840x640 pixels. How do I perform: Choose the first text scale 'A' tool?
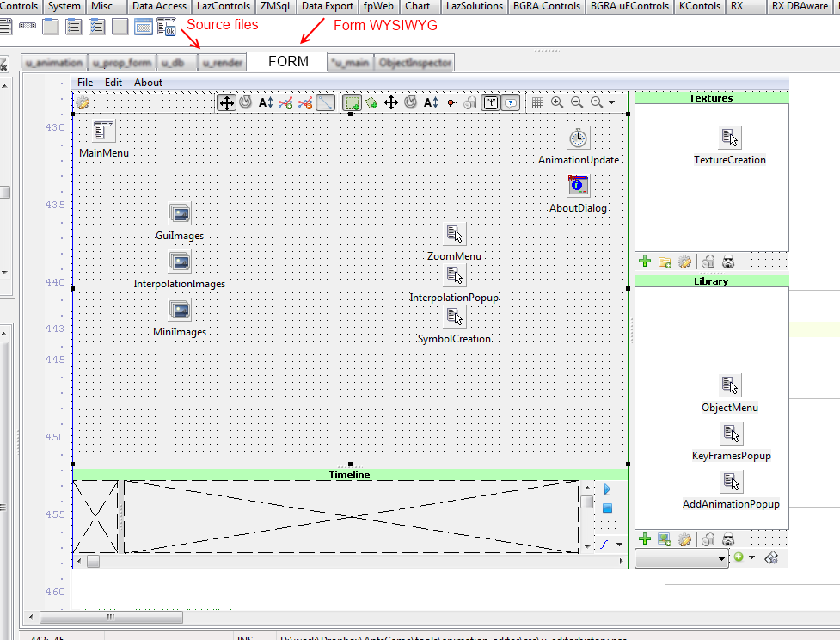pyautogui.click(x=266, y=102)
